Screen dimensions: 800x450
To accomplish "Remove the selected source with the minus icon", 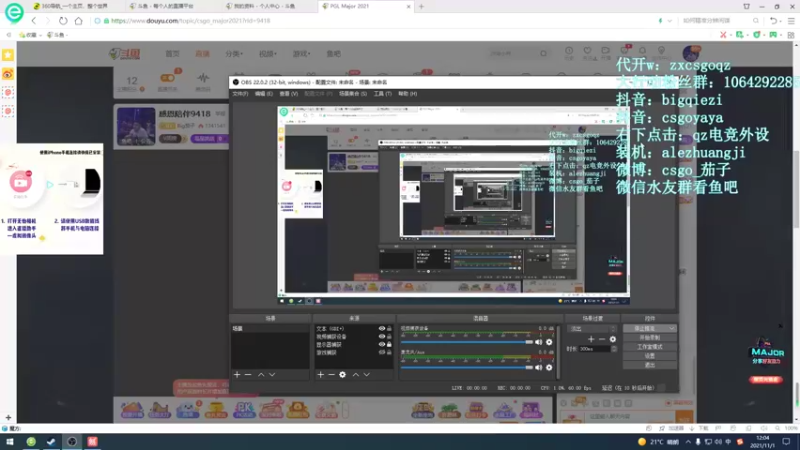I will (331, 374).
